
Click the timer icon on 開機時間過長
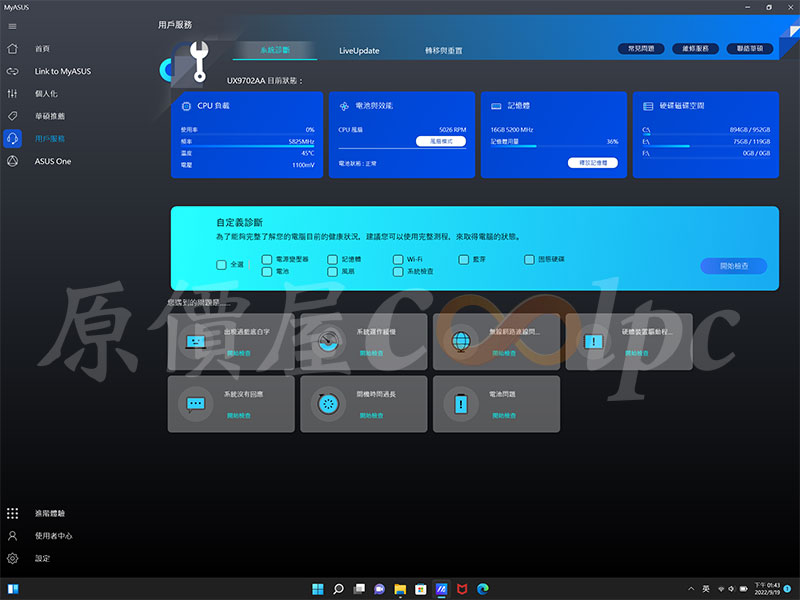[329, 404]
